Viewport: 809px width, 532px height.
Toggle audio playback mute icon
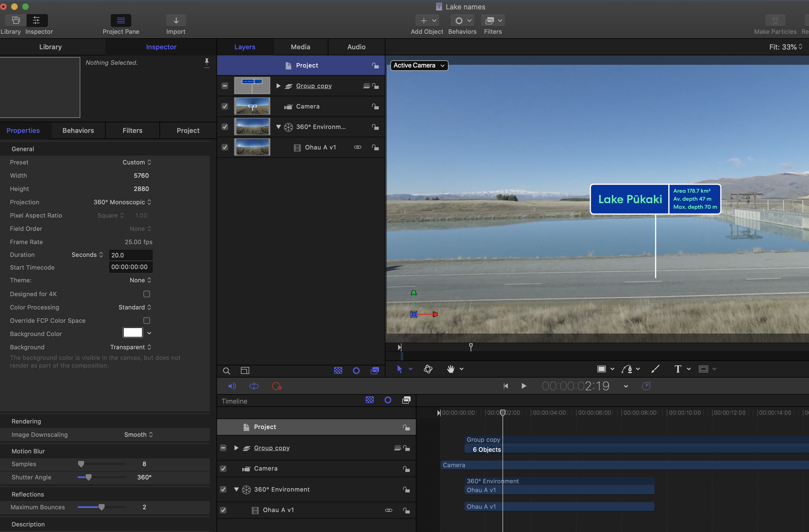pyautogui.click(x=232, y=386)
